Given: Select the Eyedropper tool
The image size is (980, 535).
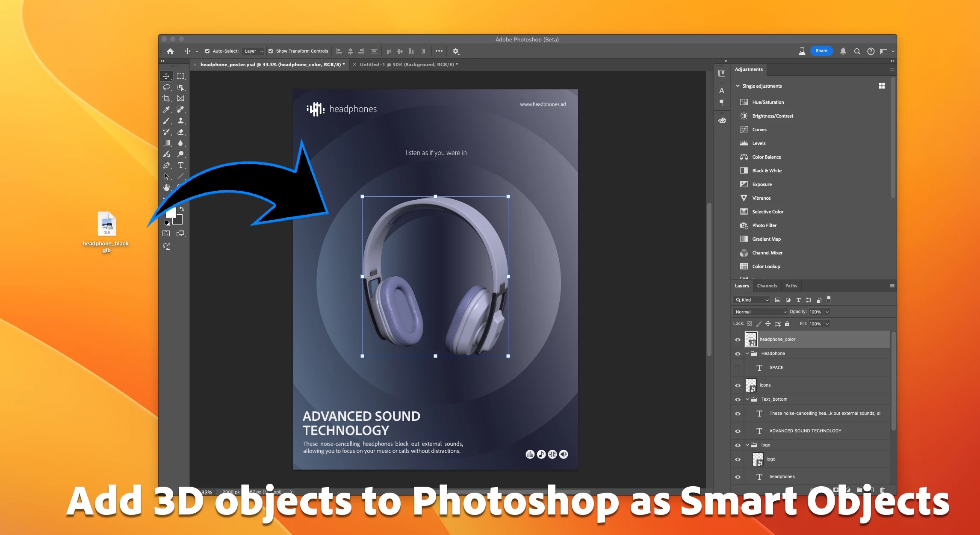Looking at the screenshot, I should coord(166,109).
